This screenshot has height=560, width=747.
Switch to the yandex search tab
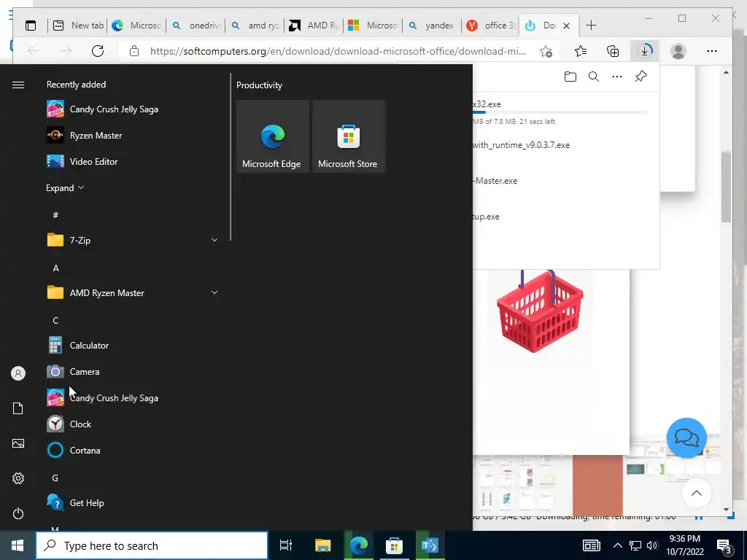[433, 26]
